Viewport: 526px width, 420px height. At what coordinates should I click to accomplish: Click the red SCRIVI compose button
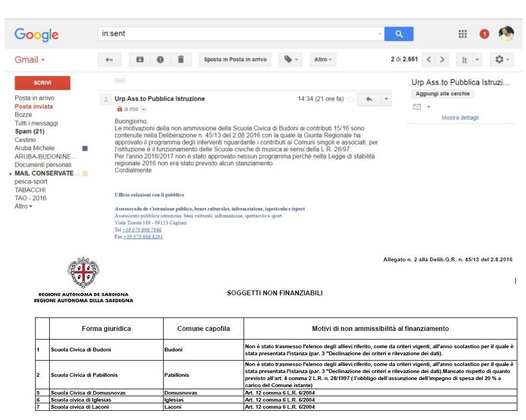click(43, 83)
